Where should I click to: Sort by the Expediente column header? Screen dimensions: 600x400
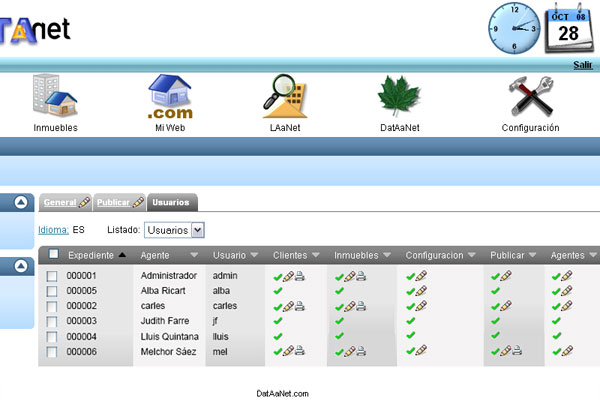[91, 255]
